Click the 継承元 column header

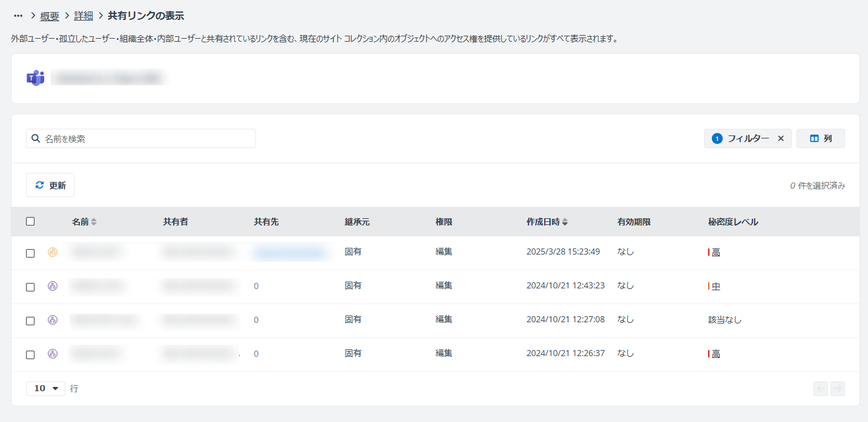(357, 222)
